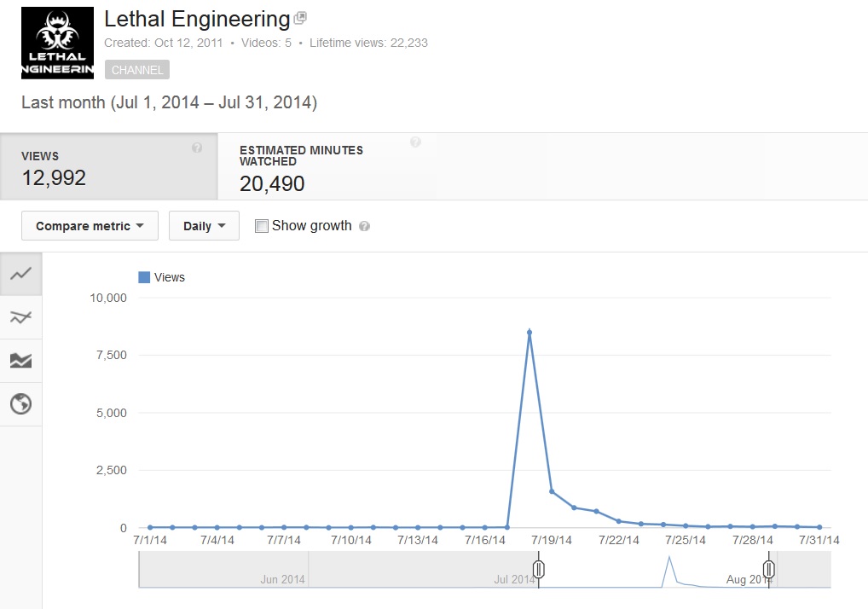Click the Lethal Engineering channel title

click(196, 18)
